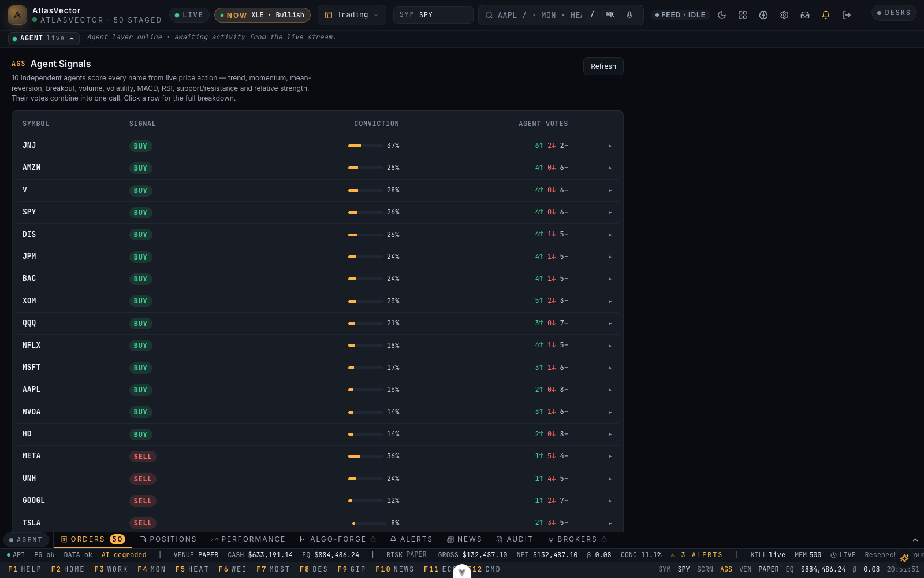Sign out using the logout icon
The width and height of the screenshot is (924, 578).
click(847, 15)
